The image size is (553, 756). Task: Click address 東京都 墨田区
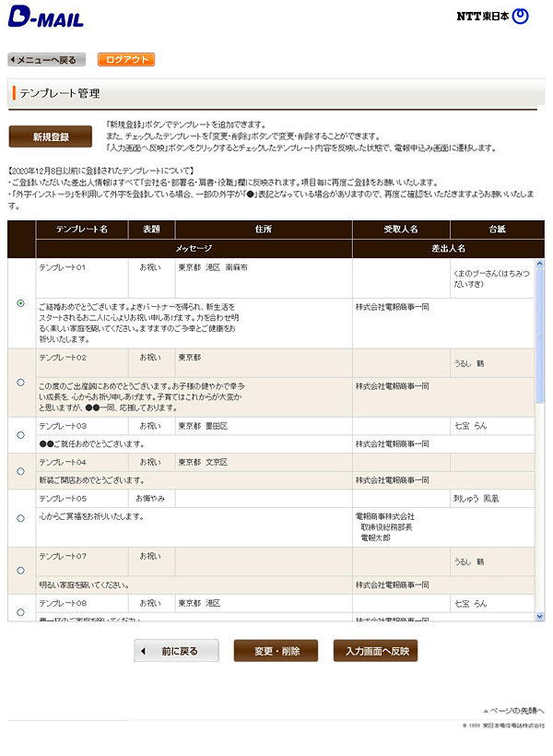(203, 426)
